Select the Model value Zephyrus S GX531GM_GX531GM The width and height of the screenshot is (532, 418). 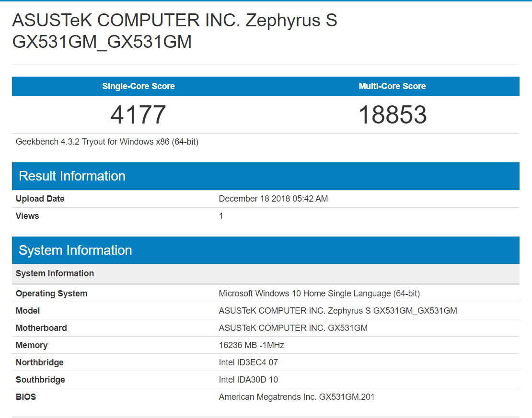(x=338, y=311)
